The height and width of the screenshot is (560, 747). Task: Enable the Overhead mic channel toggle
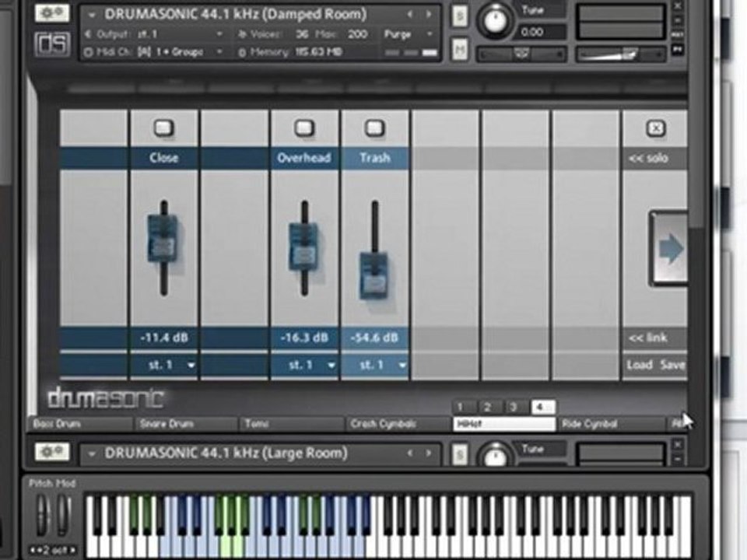pos(304,128)
